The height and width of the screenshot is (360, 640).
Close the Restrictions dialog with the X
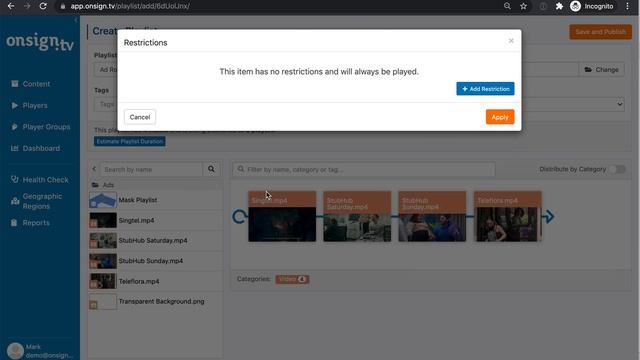click(x=511, y=41)
